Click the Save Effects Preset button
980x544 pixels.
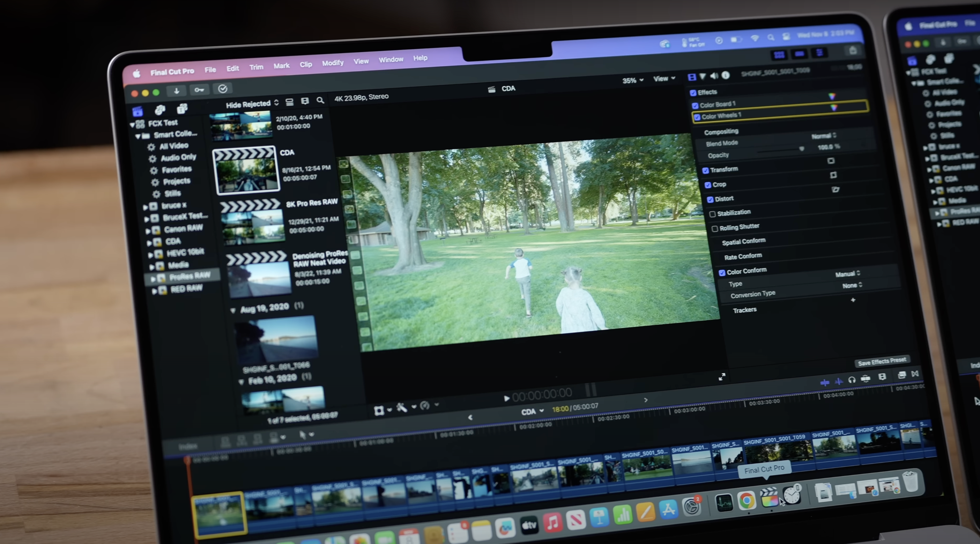click(882, 361)
